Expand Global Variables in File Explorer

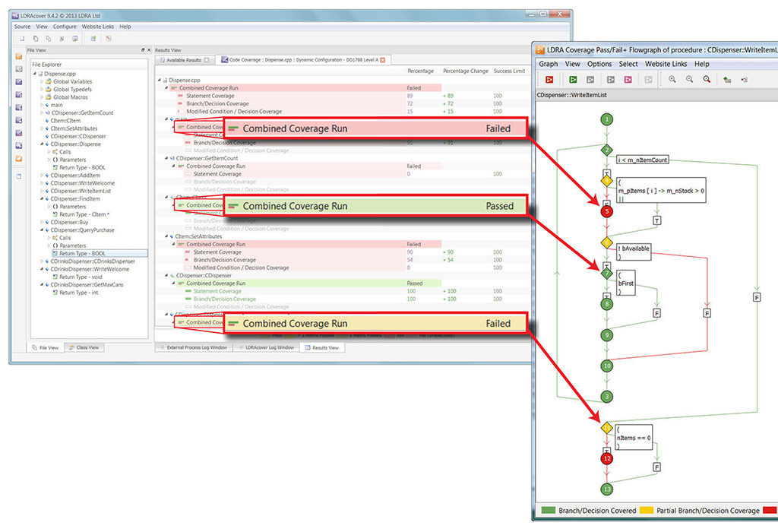42,81
